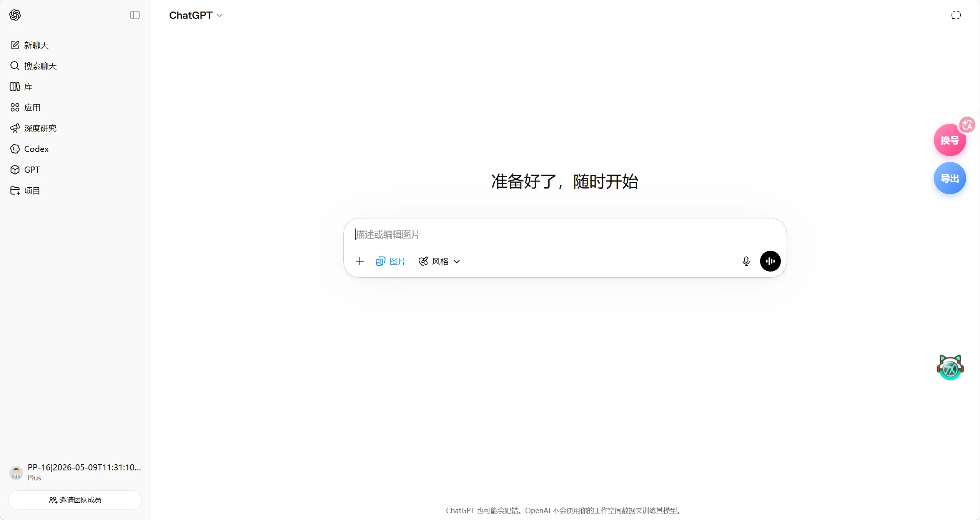Click the blue 导出 export button
The height and width of the screenshot is (520, 980).
point(950,178)
